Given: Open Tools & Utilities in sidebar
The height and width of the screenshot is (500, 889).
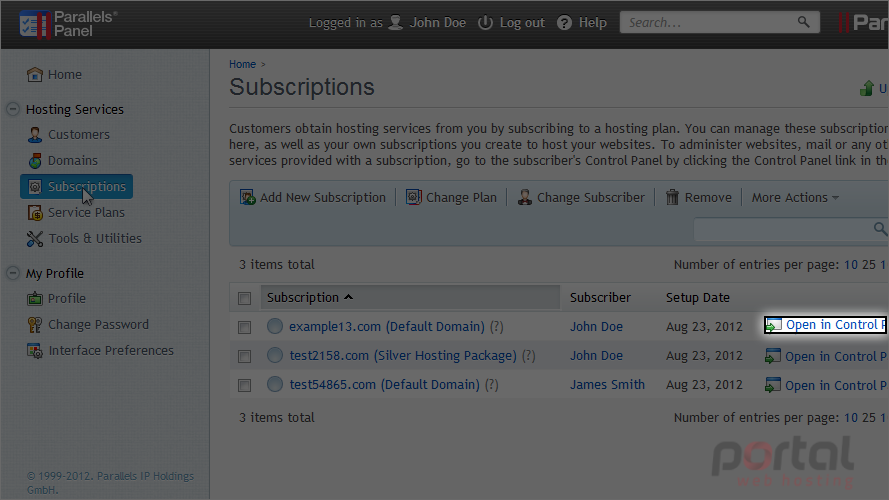Looking at the screenshot, I should tap(95, 239).
